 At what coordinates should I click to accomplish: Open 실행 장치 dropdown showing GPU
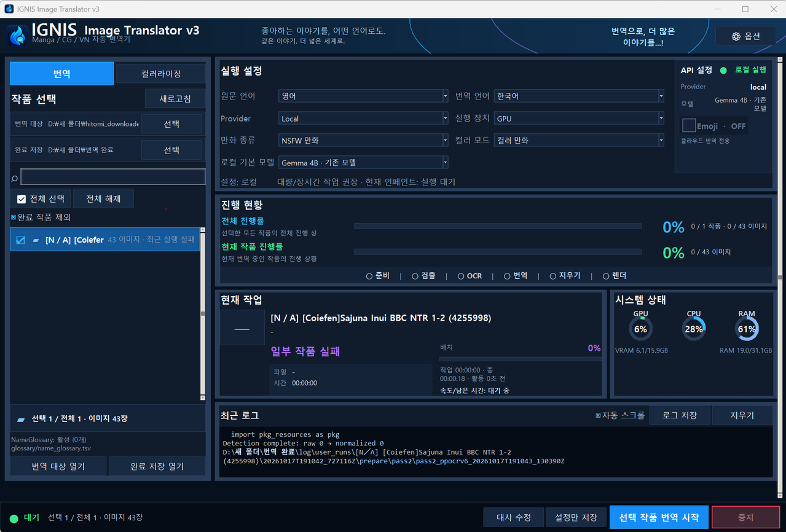(579, 119)
